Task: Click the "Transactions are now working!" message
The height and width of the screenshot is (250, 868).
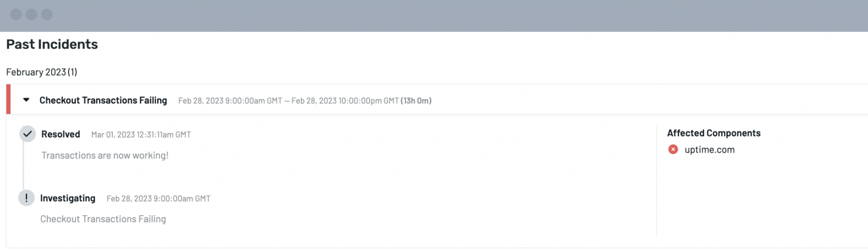Action: point(105,156)
